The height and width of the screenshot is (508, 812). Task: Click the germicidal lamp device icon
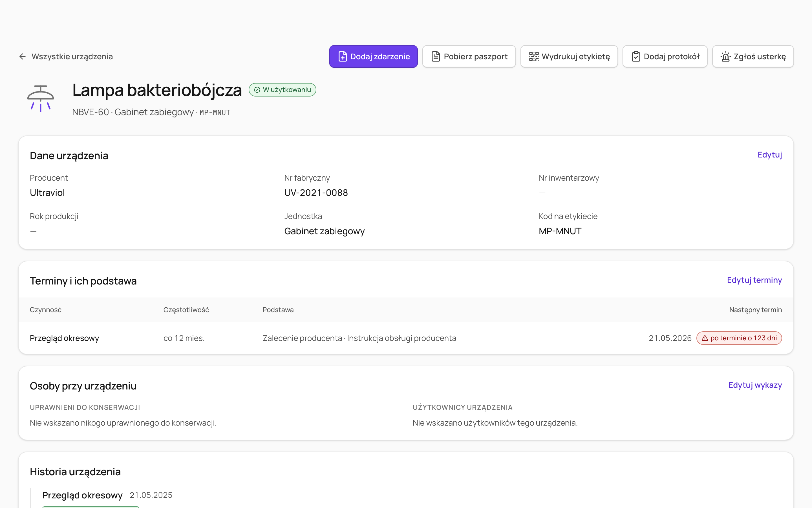[x=41, y=98]
